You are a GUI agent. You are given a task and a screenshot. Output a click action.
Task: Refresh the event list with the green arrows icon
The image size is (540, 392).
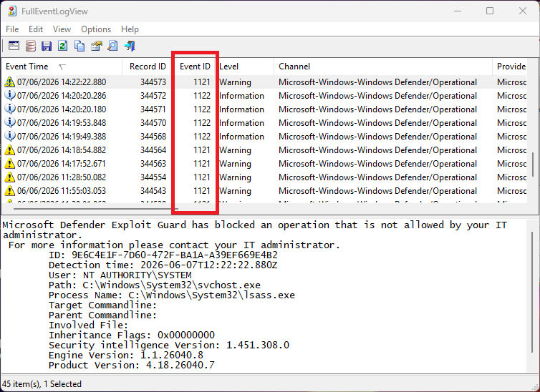(x=63, y=46)
